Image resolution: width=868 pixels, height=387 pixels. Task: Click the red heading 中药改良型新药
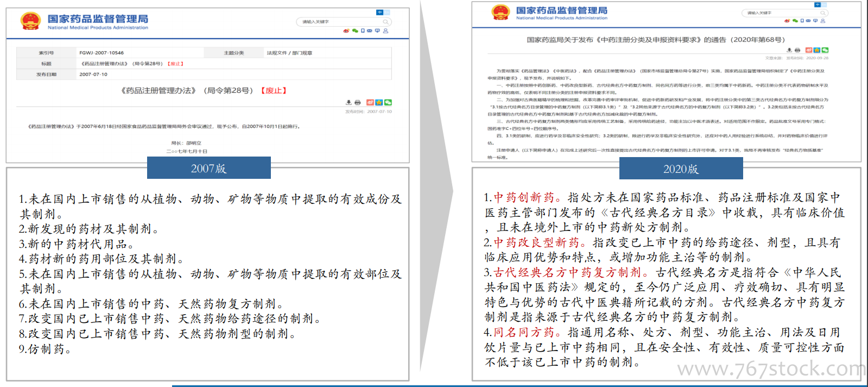click(540, 242)
